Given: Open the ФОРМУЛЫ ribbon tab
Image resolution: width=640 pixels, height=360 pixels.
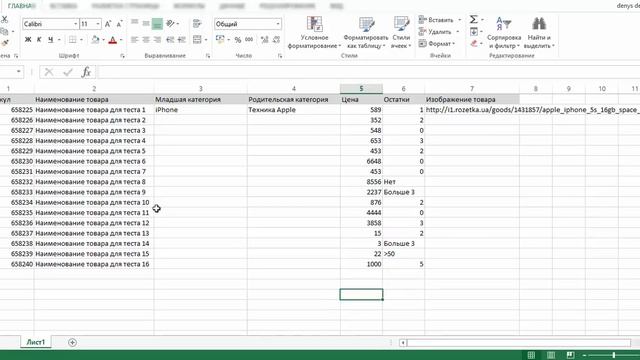Looking at the screenshot, I should [x=189, y=6].
